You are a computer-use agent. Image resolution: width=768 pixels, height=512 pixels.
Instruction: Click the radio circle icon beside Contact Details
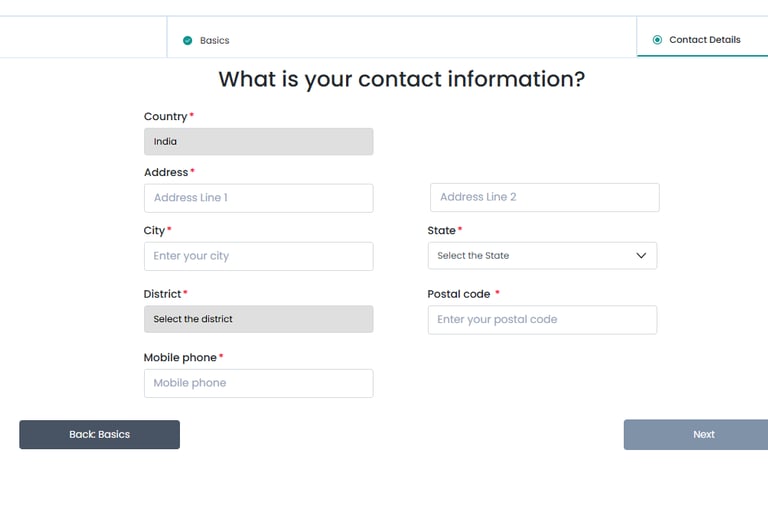657,40
